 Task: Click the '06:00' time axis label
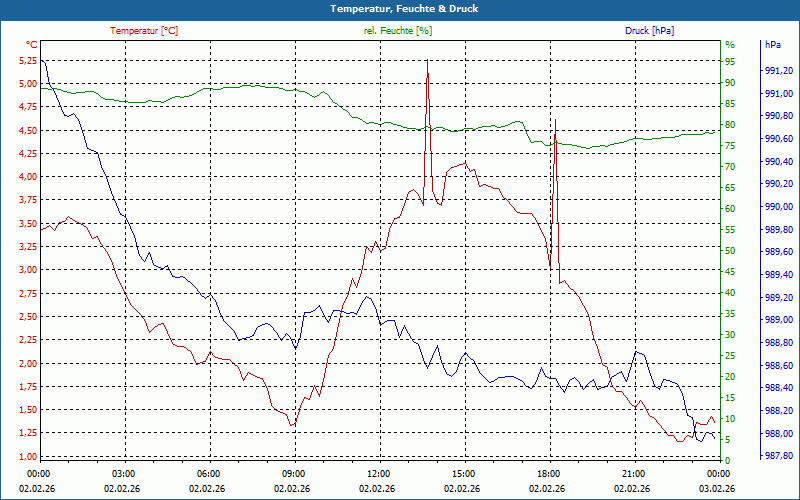210,473
